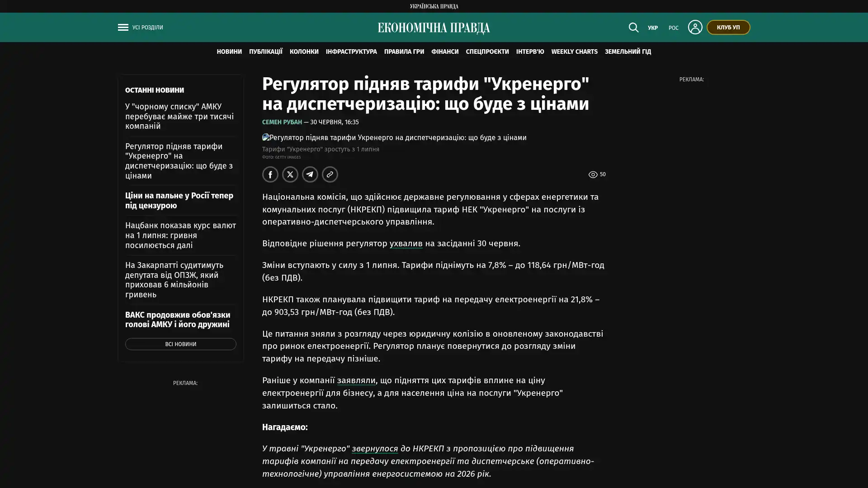Open news on ВАКС and АМКУ head
Viewport: 868px width, 488px height.
pyautogui.click(x=178, y=319)
